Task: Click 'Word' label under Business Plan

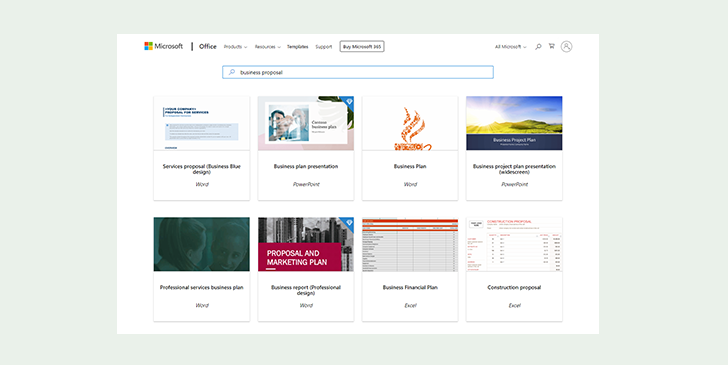Action: click(x=410, y=184)
